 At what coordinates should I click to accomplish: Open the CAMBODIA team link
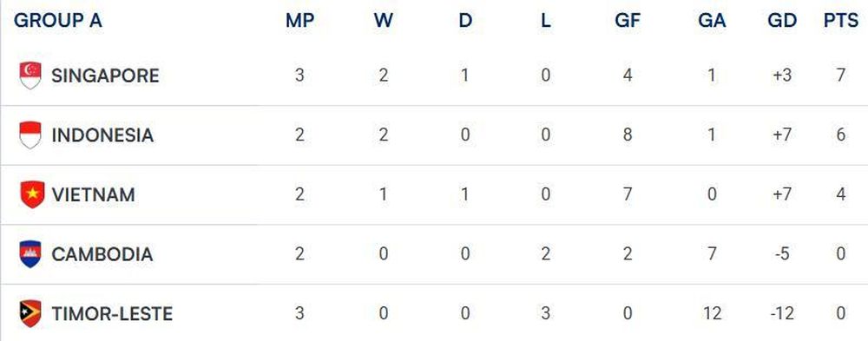tap(102, 254)
